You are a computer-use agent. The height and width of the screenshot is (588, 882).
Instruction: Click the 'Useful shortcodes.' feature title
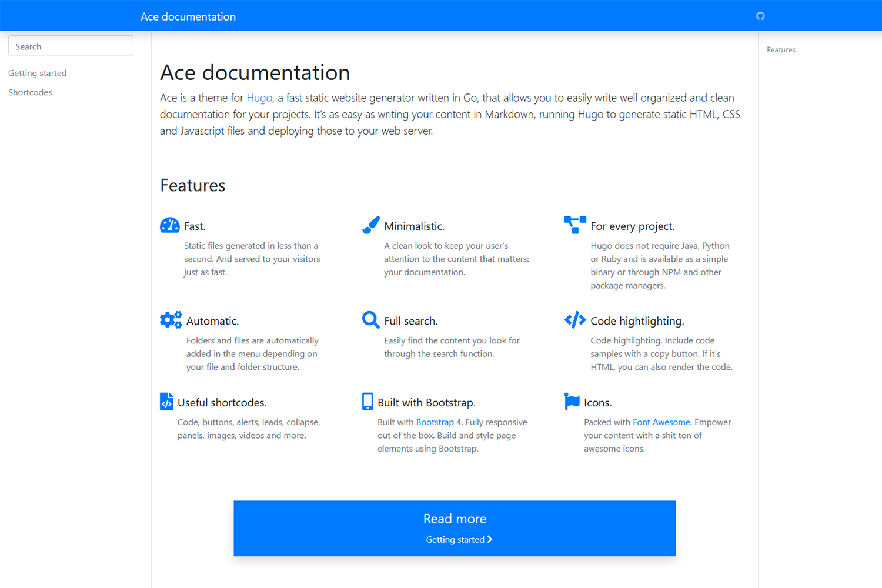(x=222, y=403)
